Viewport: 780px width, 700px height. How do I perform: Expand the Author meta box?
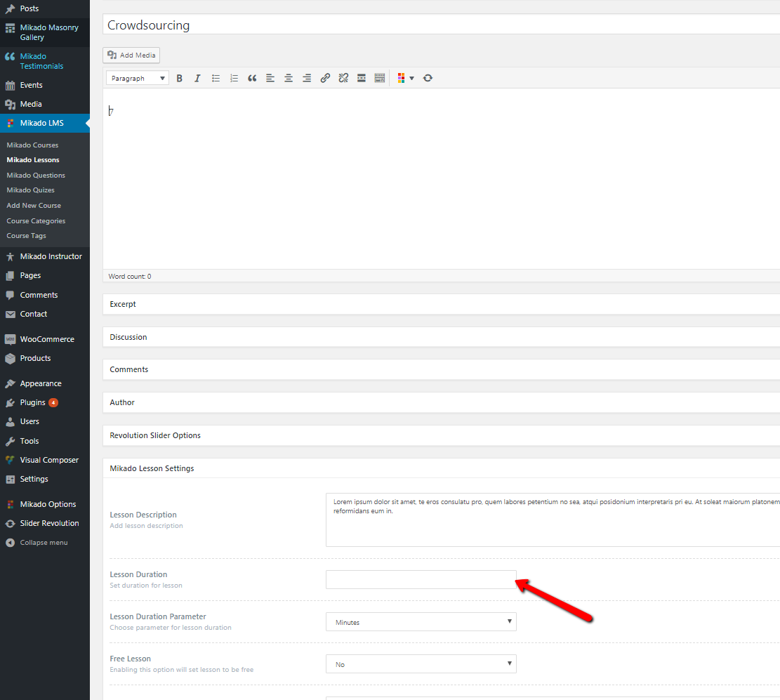[441, 402]
